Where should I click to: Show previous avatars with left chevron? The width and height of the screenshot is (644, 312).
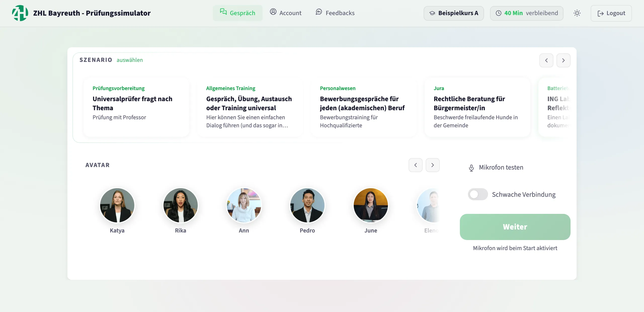pyautogui.click(x=416, y=165)
